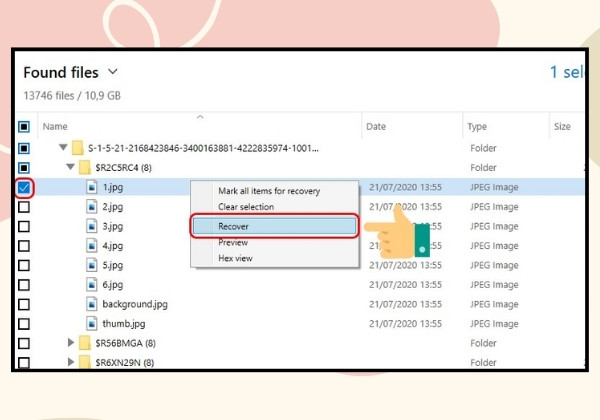600x420 pixels.
Task: Click the '1 sel' selected count link
Action: (x=567, y=72)
